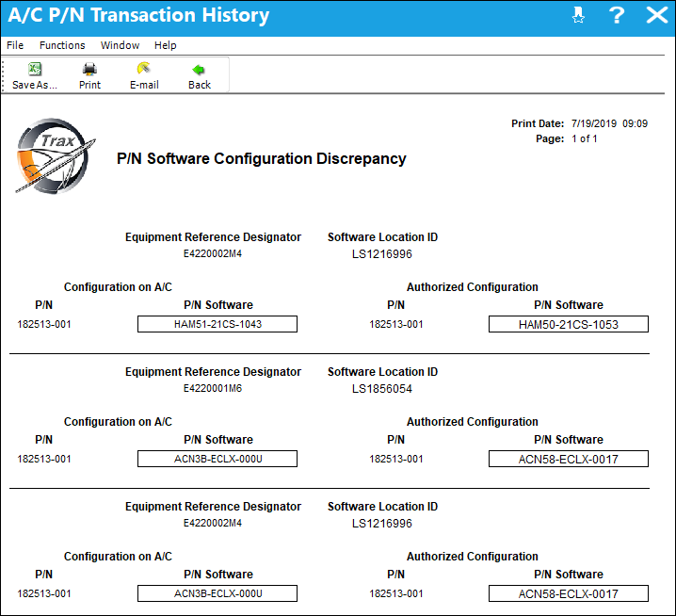
Task: Click software location ID LS1856054
Action: pyautogui.click(x=382, y=389)
